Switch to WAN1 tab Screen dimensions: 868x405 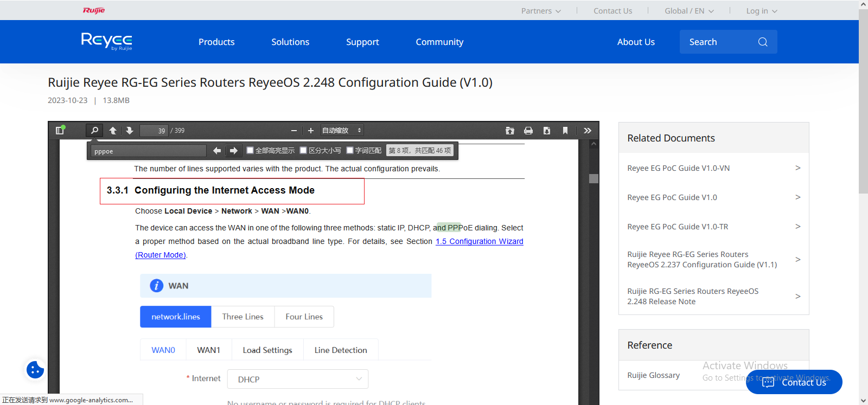(x=209, y=350)
